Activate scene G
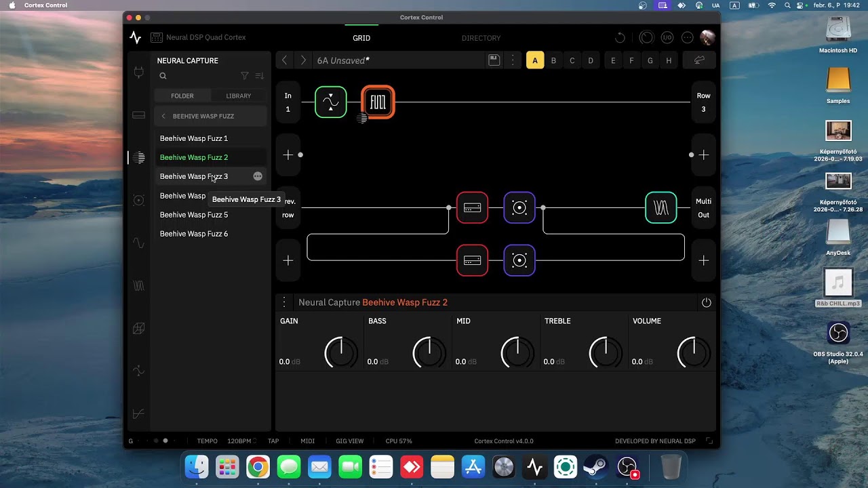 coord(650,60)
